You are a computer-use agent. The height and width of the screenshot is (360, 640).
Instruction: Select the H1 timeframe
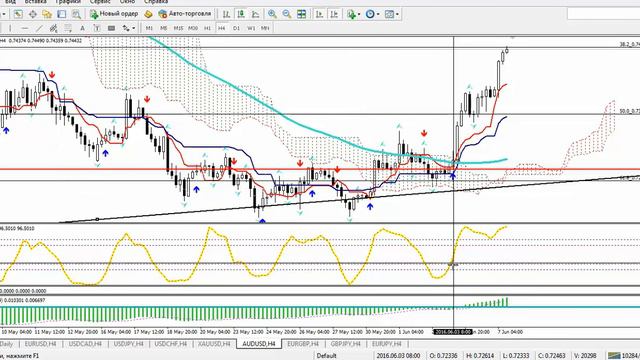click(207, 28)
